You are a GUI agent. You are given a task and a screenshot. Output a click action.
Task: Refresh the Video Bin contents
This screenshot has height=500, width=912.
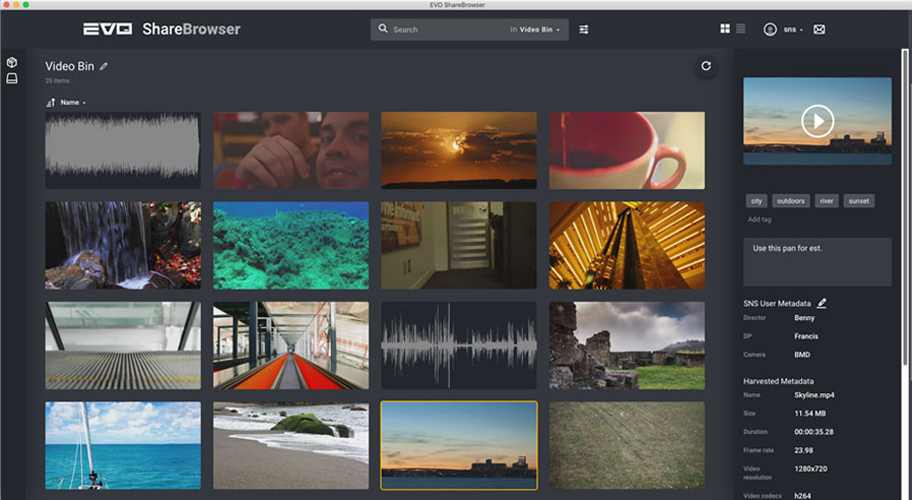click(706, 66)
